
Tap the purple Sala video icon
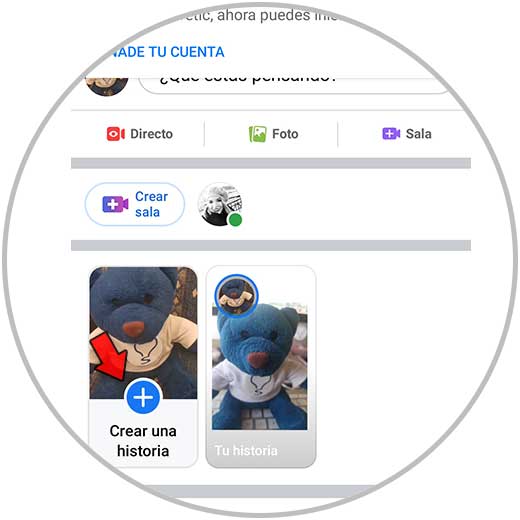[x=391, y=134]
